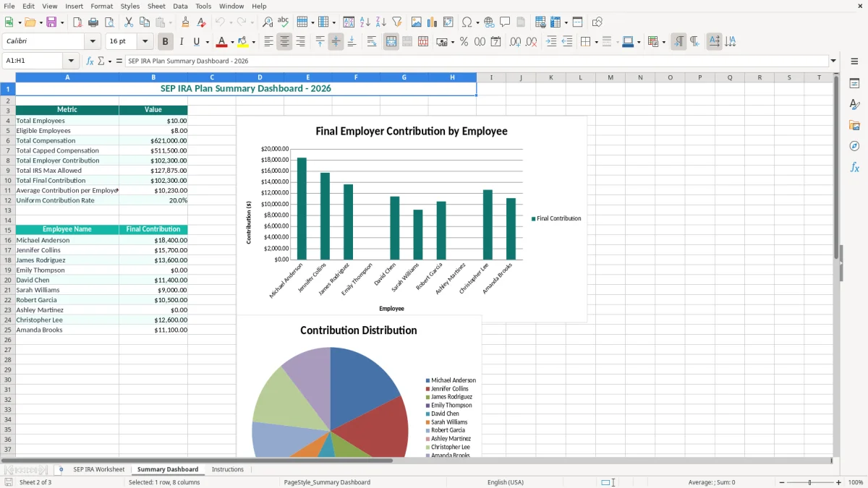Toggle Merge and Center Cells
Viewport: 868px width, 488px height.
391,42
